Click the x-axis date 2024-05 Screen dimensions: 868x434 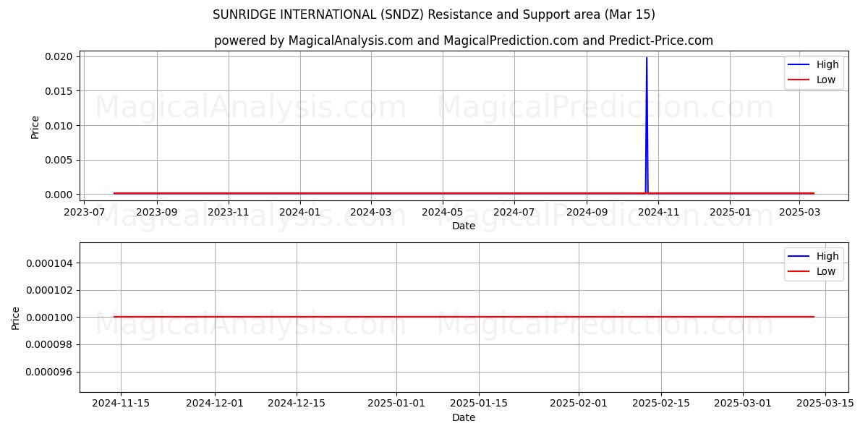click(x=443, y=213)
